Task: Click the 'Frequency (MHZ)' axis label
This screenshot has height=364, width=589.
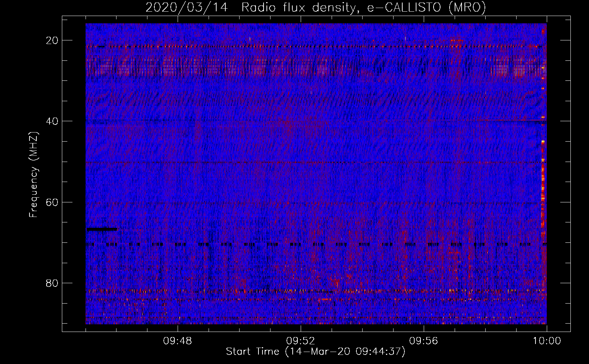Action: [33, 174]
